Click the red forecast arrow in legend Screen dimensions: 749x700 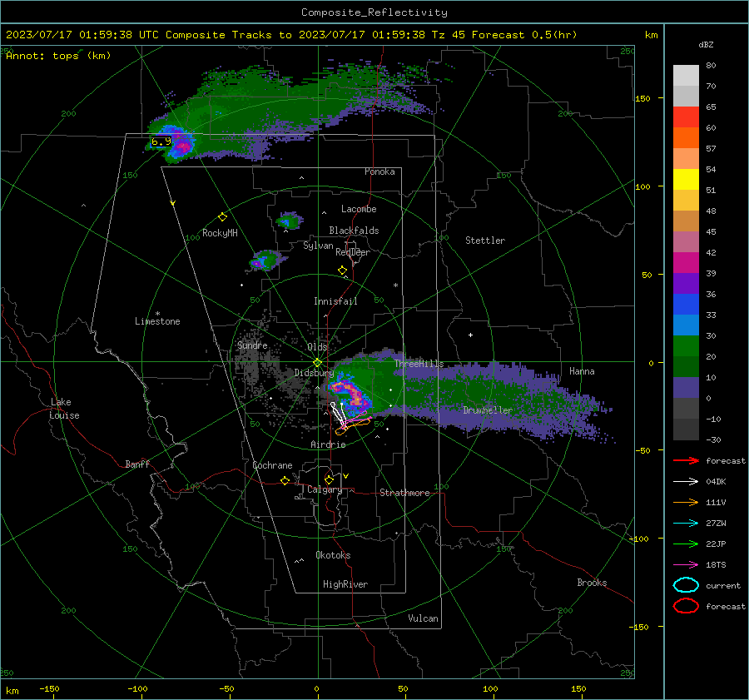pyautogui.click(x=686, y=460)
